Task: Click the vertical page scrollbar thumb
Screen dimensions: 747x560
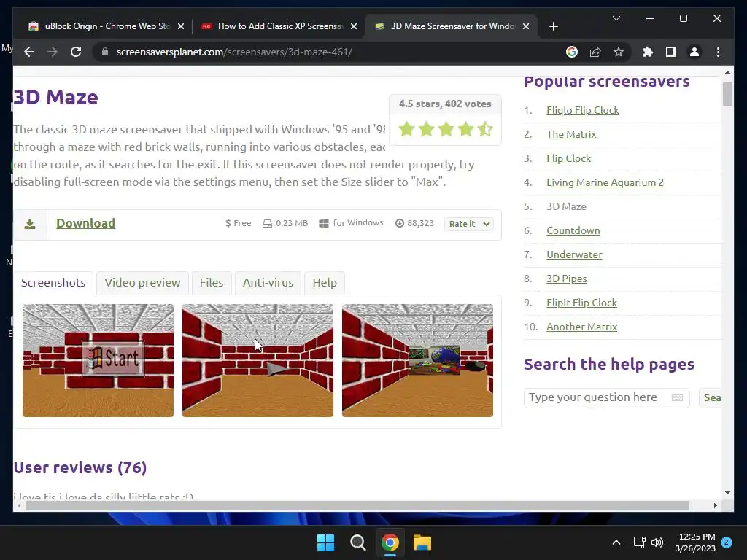Action: [727, 94]
